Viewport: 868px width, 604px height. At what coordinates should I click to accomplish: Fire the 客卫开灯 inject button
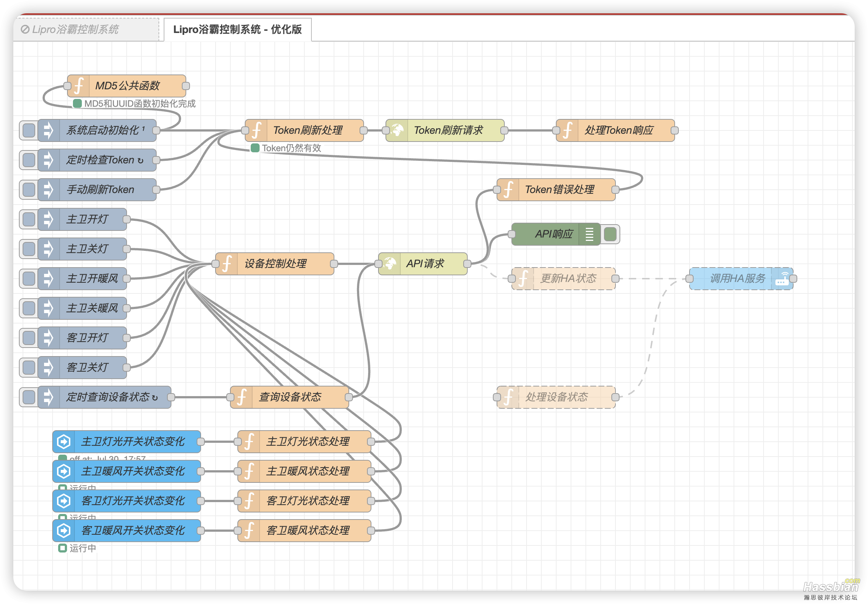pyautogui.click(x=29, y=338)
